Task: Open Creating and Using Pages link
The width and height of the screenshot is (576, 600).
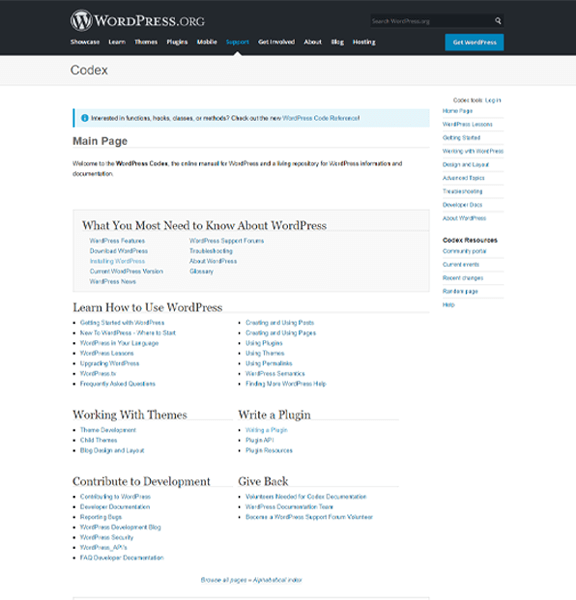Action: click(x=281, y=333)
